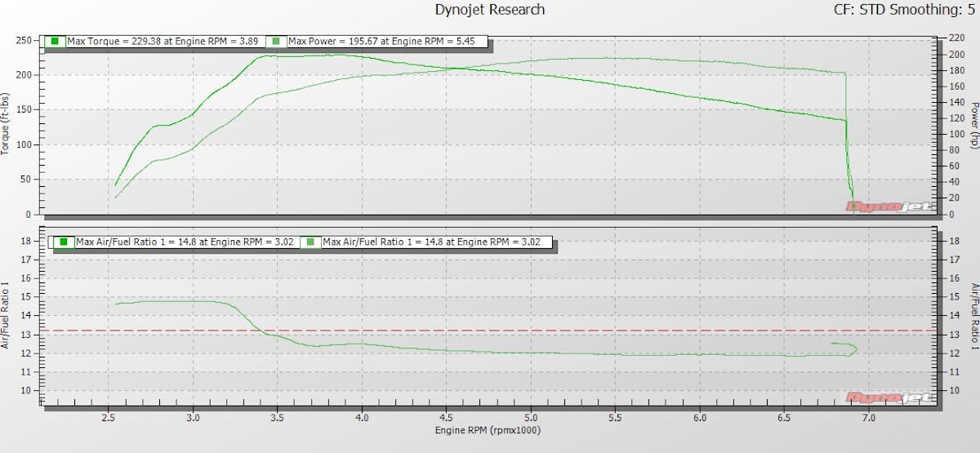Click the right Air/Fuel Ratio 1 axis title
Screen dimensions: 980x453
(x=973, y=316)
